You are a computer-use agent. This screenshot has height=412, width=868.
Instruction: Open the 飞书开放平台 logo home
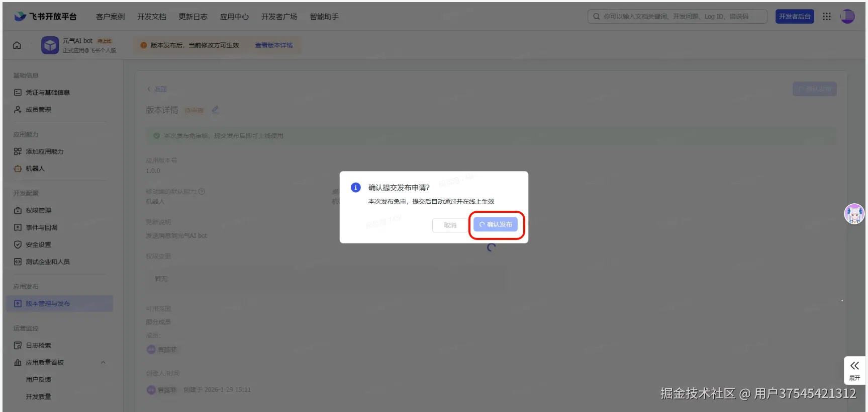pos(45,17)
